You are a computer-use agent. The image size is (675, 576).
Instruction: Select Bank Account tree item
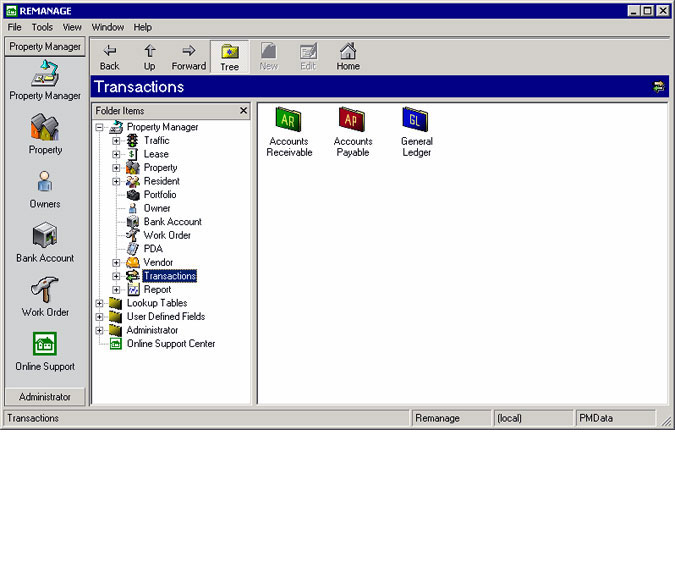(173, 222)
